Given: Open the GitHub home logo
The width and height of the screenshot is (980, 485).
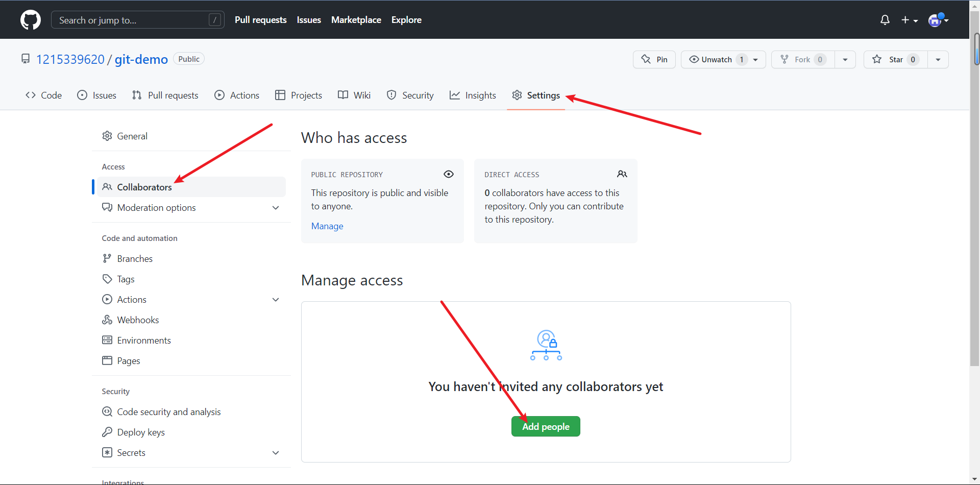Looking at the screenshot, I should (x=31, y=20).
